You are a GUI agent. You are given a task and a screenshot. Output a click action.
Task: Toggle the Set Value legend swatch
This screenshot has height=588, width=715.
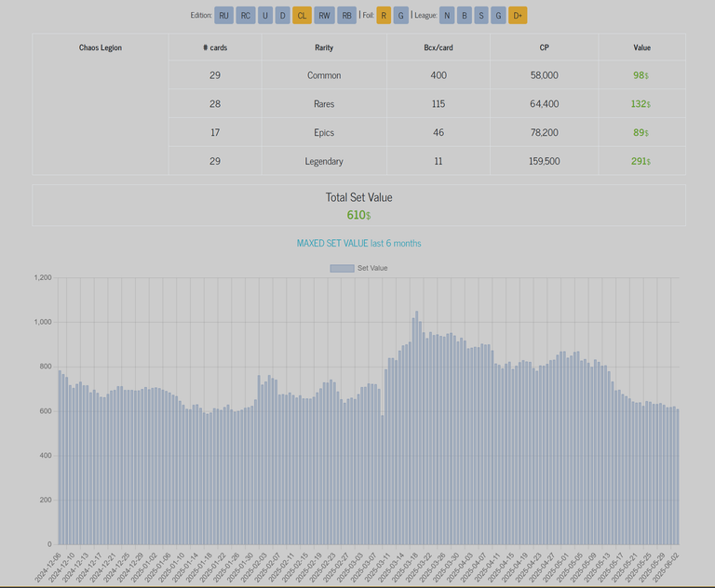click(x=342, y=269)
